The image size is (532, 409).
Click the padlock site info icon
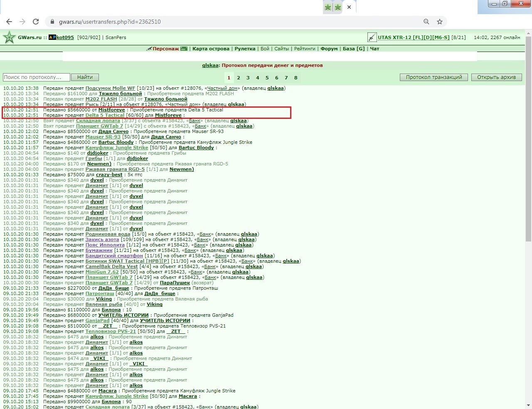point(52,22)
